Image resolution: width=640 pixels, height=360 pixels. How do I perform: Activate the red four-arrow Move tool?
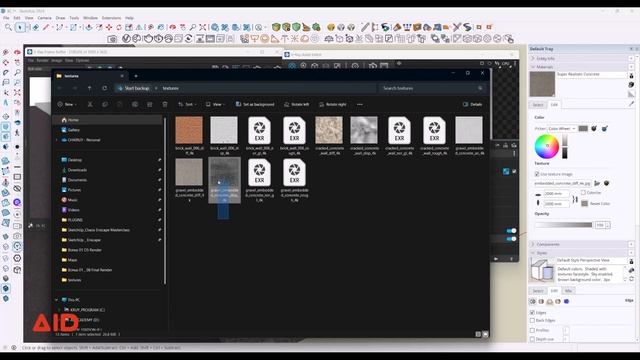109,27
